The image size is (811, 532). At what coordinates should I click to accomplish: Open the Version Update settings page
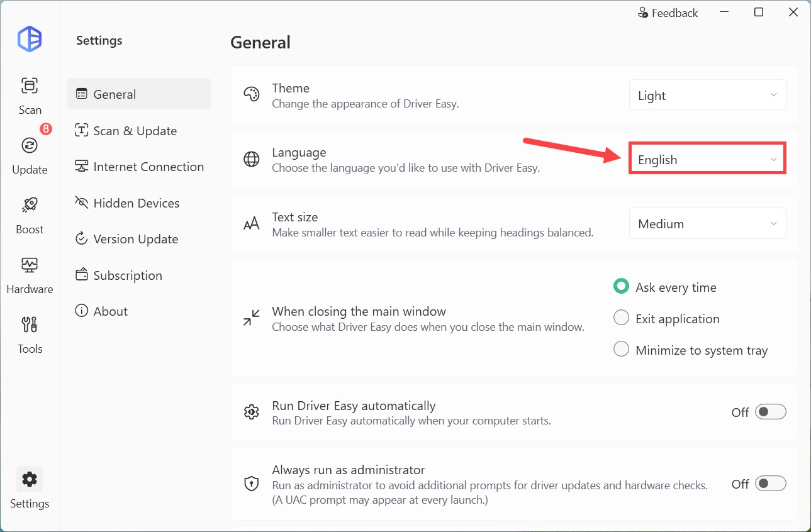pyautogui.click(x=139, y=239)
